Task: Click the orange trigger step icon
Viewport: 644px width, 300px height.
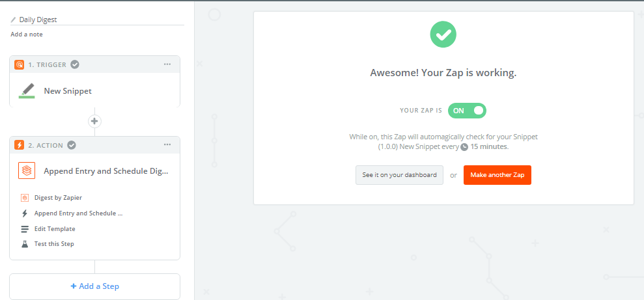Action: (20, 64)
